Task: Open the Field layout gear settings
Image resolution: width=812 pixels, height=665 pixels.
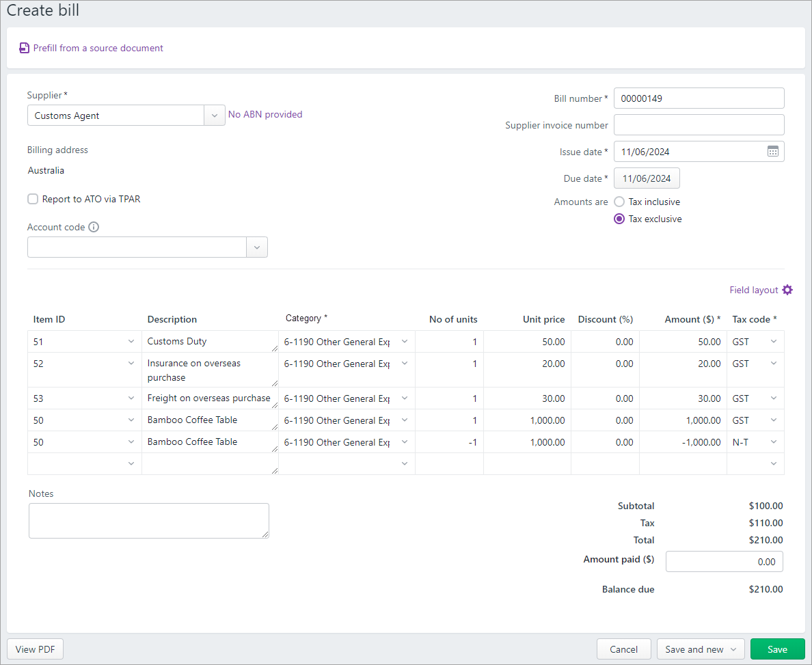Action: pyautogui.click(x=787, y=290)
